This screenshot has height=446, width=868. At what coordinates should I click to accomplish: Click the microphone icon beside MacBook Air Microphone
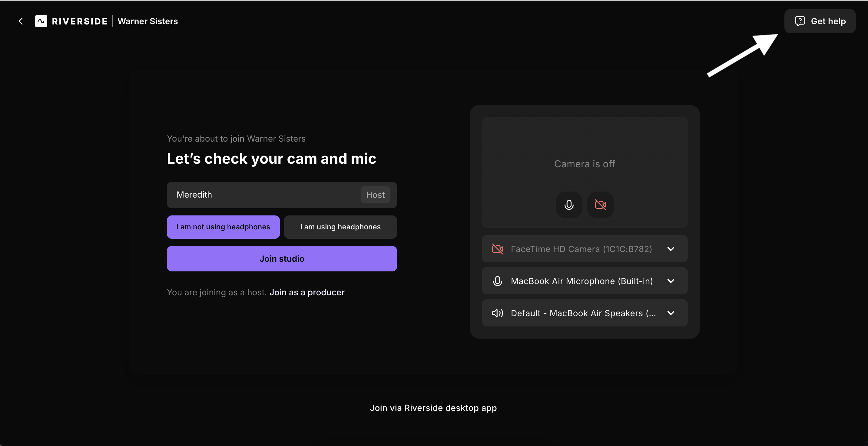click(497, 281)
